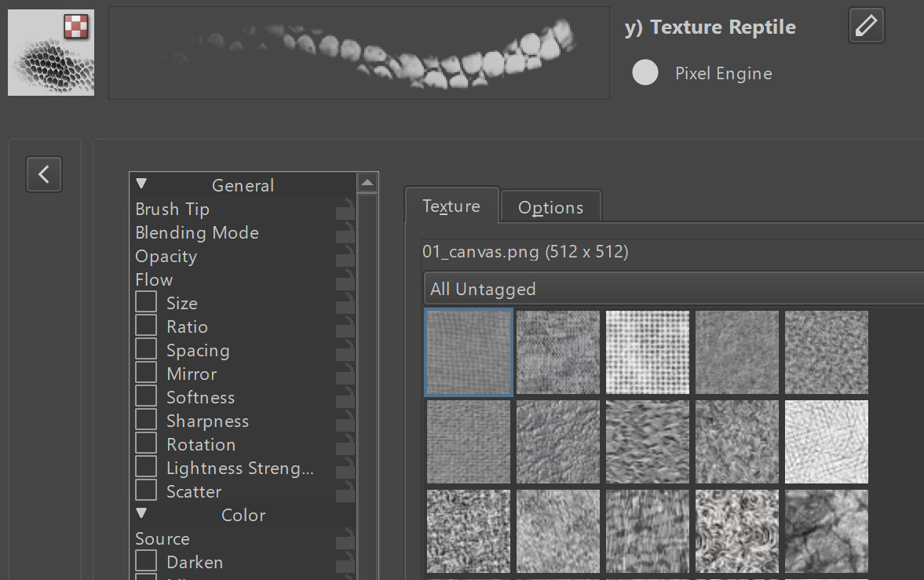Select the Texture tab
The height and width of the screenshot is (580, 924).
(x=451, y=206)
